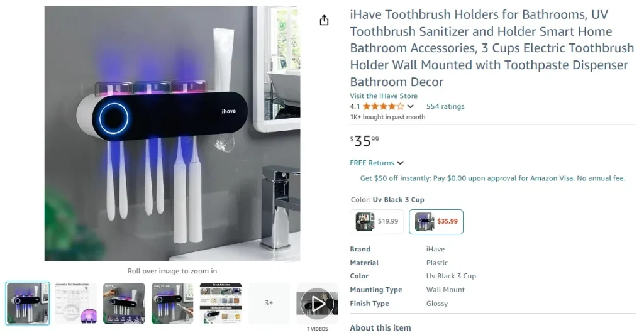View the adhesive materials comparison thumbnail

[221, 304]
